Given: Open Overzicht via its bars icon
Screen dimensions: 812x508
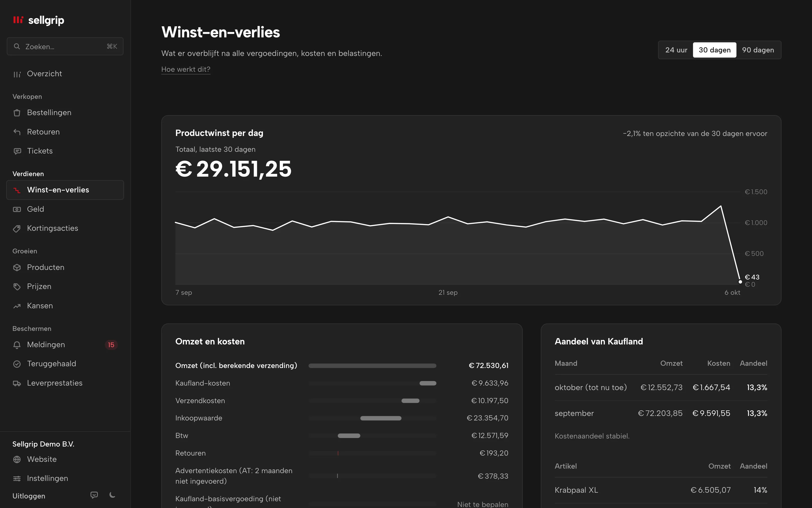Looking at the screenshot, I should click(x=17, y=74).
